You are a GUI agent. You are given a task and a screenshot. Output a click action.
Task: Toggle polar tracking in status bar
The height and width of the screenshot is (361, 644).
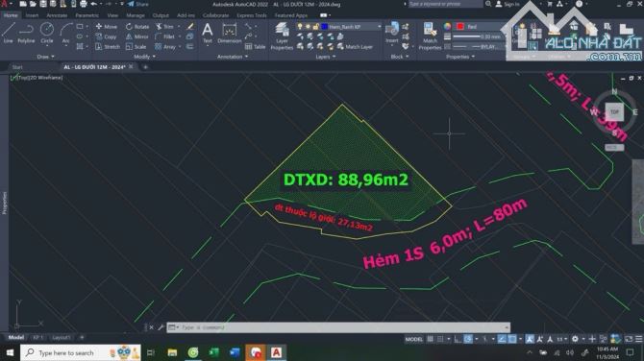[468, 339]
